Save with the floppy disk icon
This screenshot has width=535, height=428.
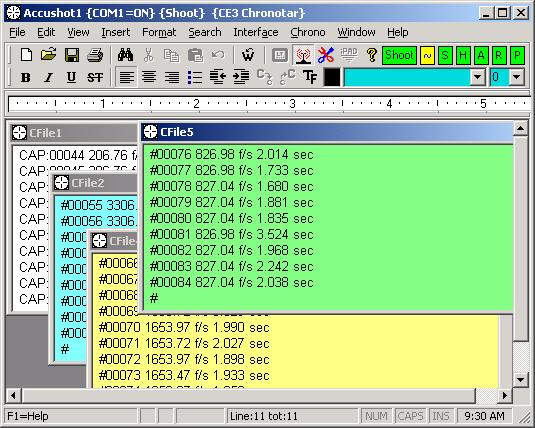(x=72, y=55)
